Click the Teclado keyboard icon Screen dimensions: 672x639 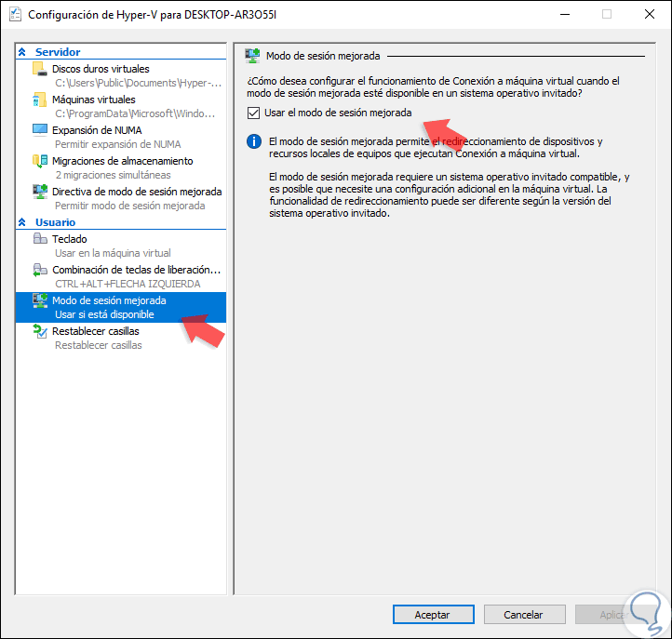[40, 238]
